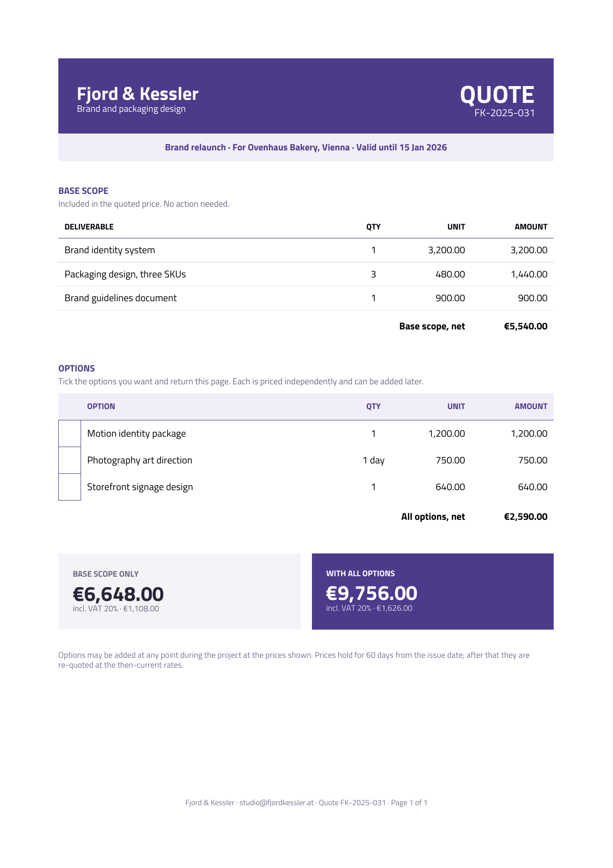Tick the Storefront signage design checkbox
613x868 pixels.
pos(70,487)
